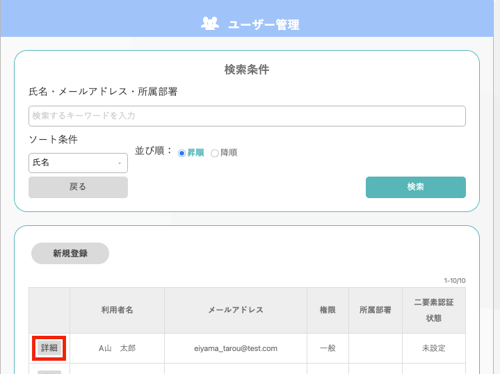
Task: Click the users icon in the header
Action: 210,24
